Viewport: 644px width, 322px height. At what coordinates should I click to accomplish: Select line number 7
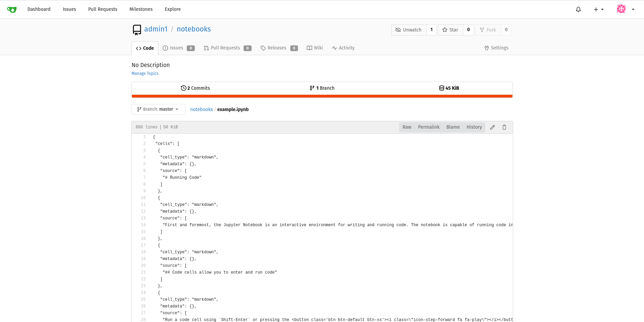tap(144, 178)
